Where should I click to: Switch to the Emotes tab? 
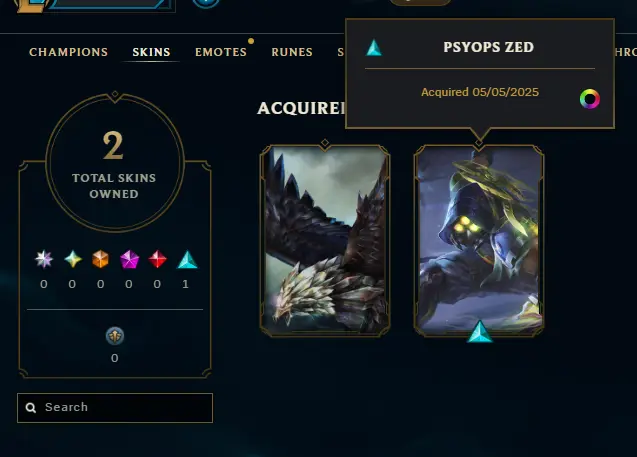(x=221, y=52)
